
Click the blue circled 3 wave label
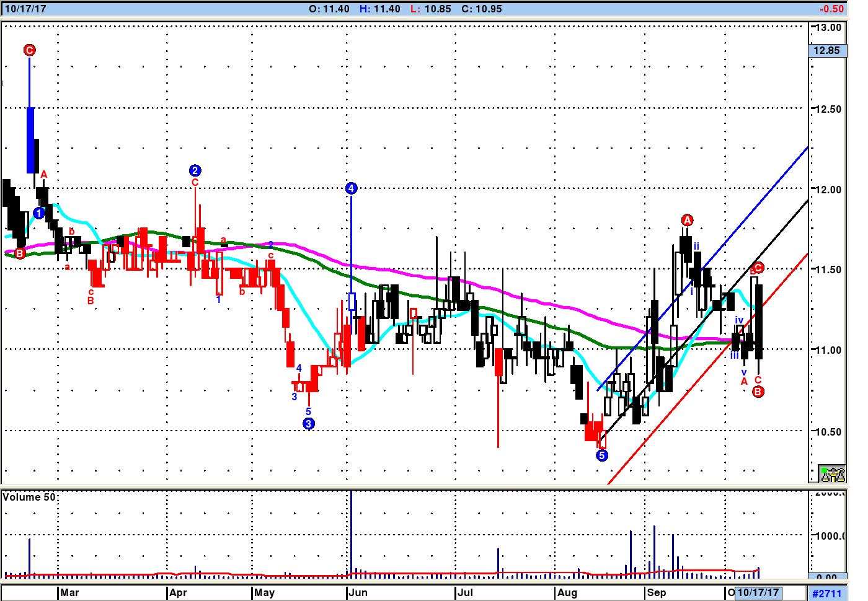pyautogui.click(x=309, y=424)
